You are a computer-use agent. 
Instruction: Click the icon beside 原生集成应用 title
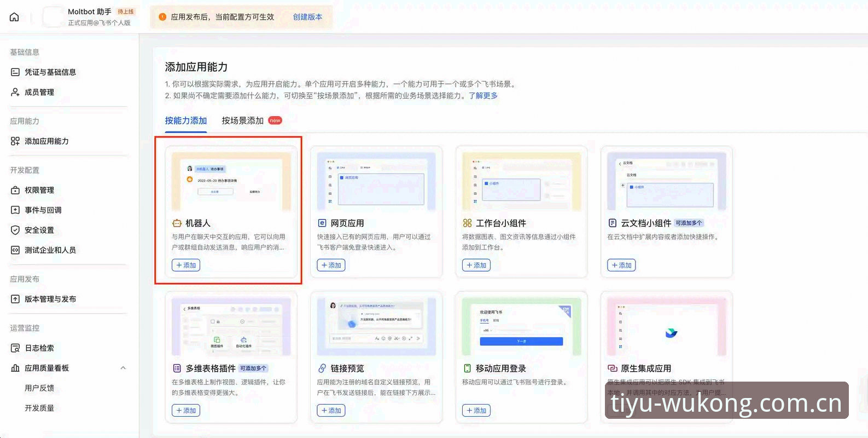(x=613, y=368)
